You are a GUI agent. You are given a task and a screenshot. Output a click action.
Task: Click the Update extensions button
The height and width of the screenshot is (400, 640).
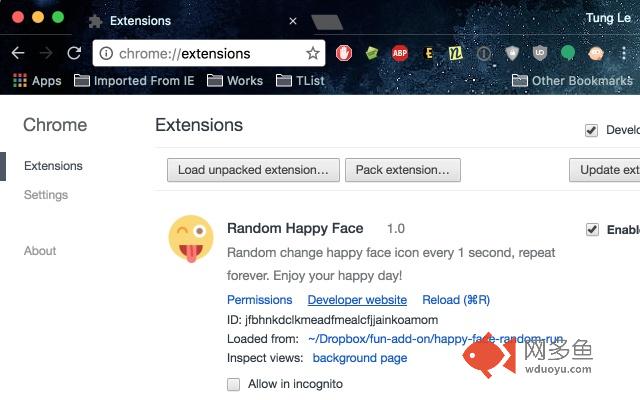[604, 170]
